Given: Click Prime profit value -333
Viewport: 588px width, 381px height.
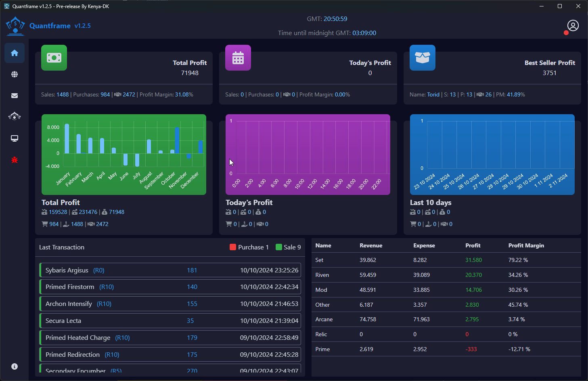Looking at the screenshot, I should (x=471, y=349).
